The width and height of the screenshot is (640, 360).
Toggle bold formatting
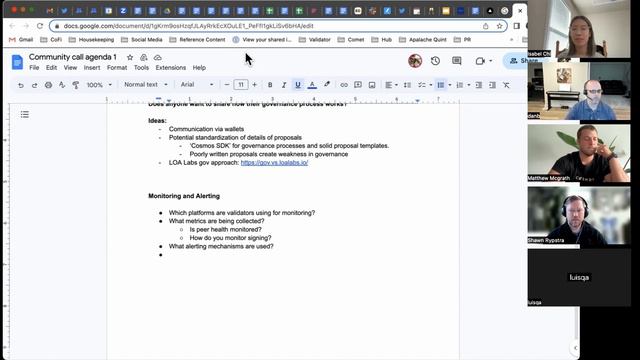click(x=270, y=85)
